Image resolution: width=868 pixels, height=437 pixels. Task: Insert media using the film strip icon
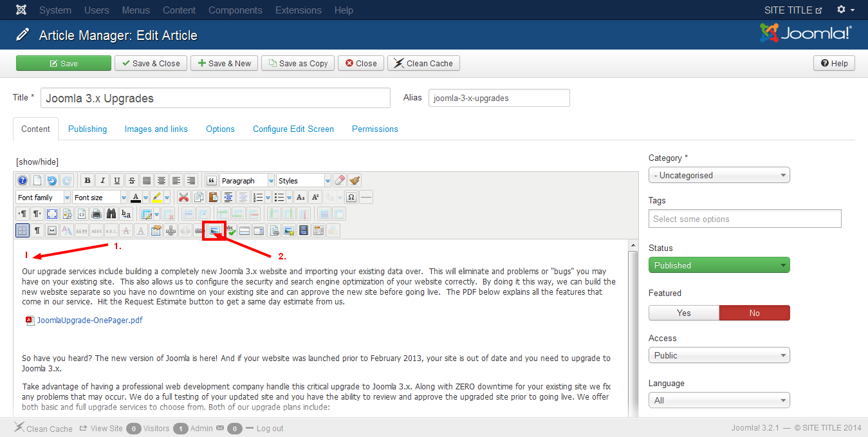click(x=304, y=230)
